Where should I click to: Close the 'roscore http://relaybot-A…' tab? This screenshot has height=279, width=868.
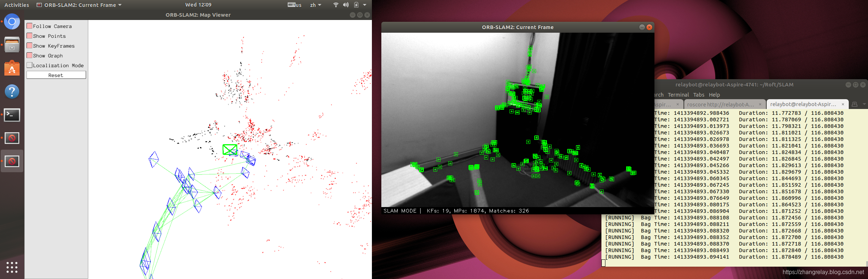760,104
